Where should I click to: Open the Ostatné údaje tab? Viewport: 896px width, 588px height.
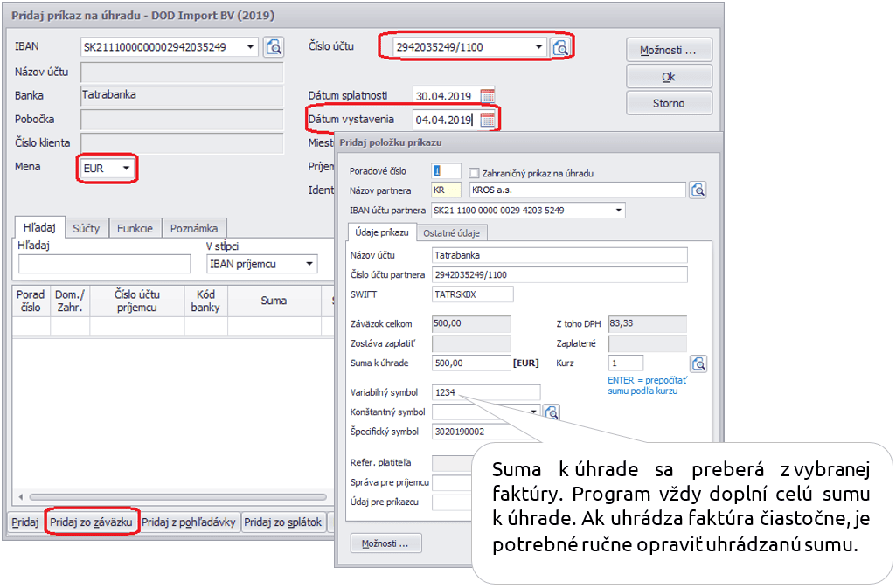(x=451, y=232)
